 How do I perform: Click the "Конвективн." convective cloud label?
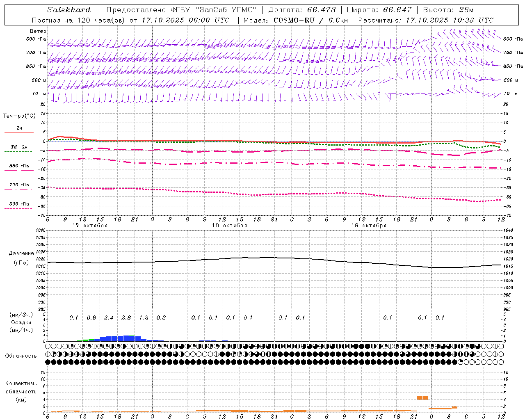[x=21, y=383]
